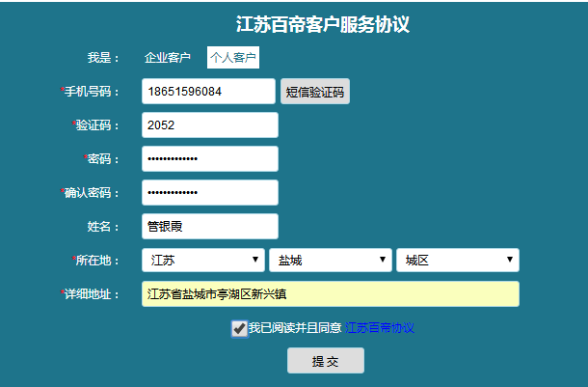Click the 验证码 label text
The height and width of the screenshot is (387, 588).
pyautogui.click(x=97, y=125)
